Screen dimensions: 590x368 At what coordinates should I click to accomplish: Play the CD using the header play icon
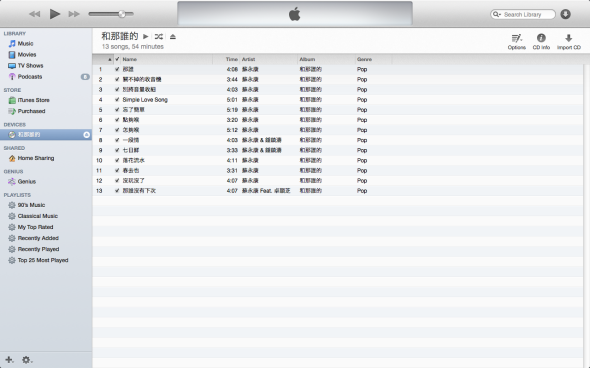pos(146,36)
